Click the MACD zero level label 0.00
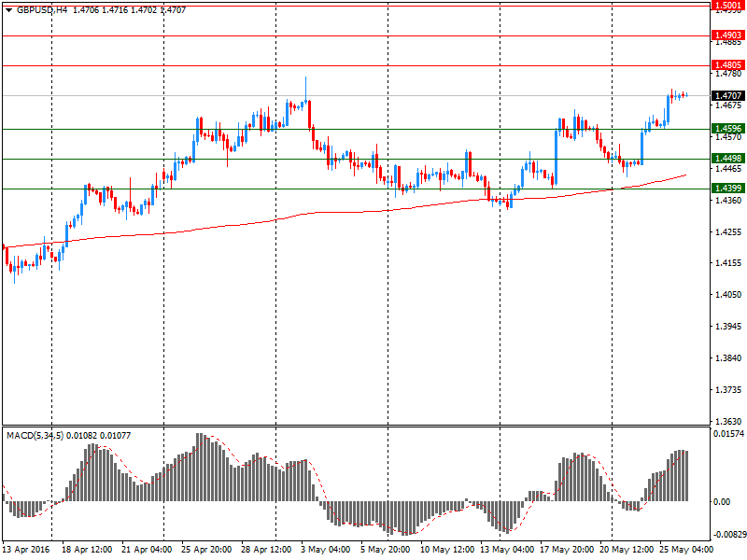The image size is (747, 560). [722, 502]
